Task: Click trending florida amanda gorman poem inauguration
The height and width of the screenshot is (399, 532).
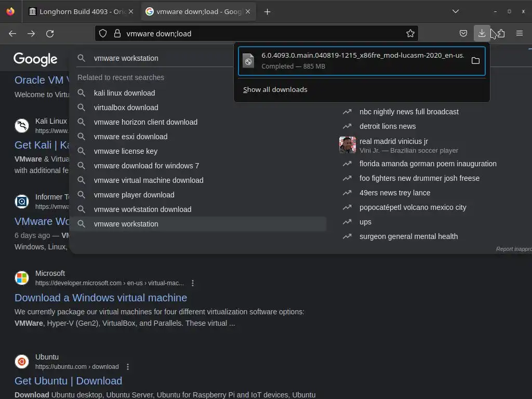Action: pyautogui.click(x=428, y=164)
